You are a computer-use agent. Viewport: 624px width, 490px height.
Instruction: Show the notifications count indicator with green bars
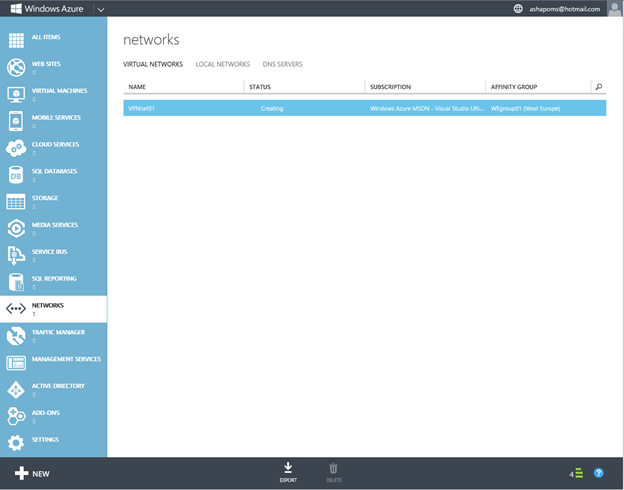(576, 473)
